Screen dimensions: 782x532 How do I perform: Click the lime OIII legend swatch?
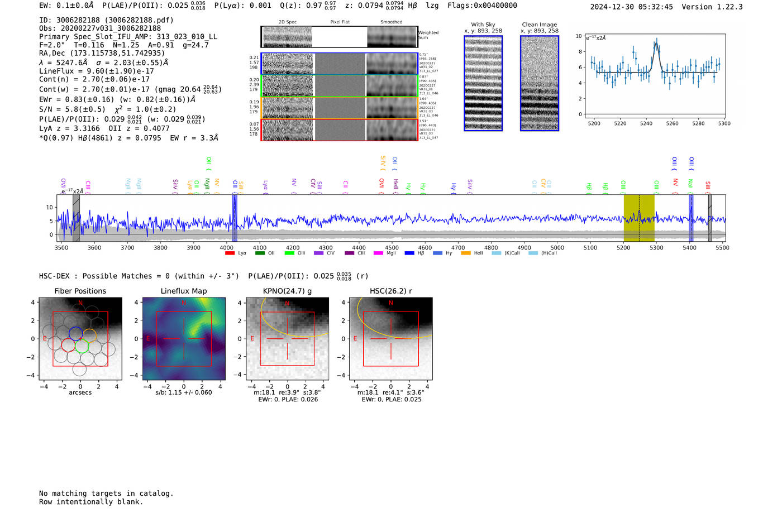[x=289, y=253]
